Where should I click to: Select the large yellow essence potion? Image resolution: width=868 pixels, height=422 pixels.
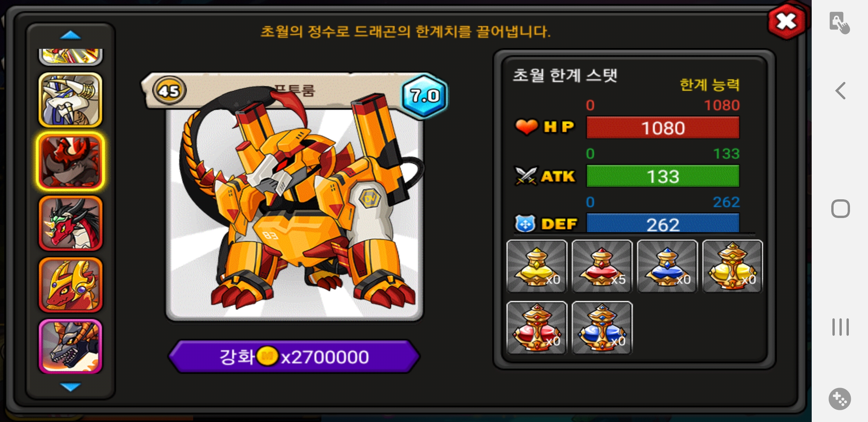[x=732, y=266]
